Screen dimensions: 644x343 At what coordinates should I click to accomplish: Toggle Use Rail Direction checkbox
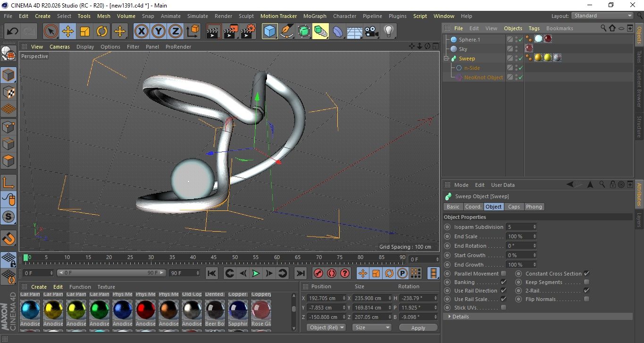click(x=503, y=291)
